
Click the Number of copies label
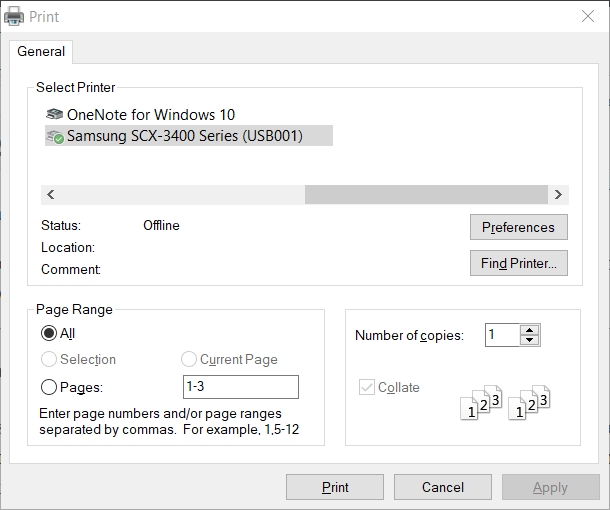[x=409, y=335]
